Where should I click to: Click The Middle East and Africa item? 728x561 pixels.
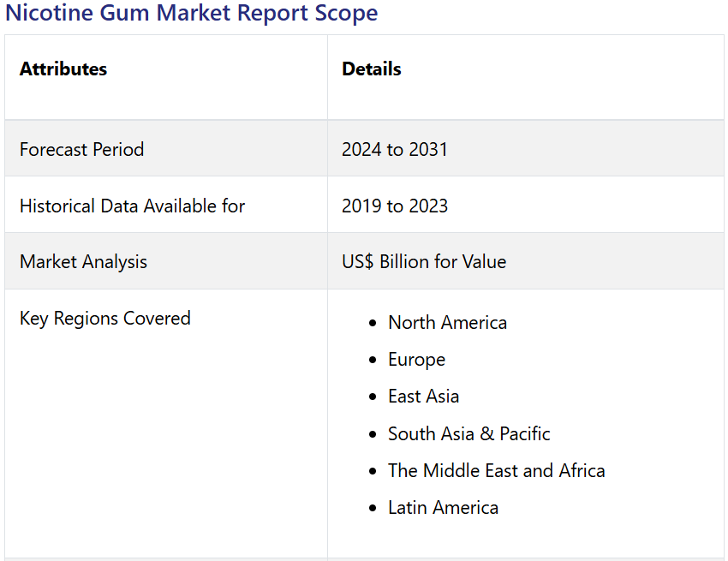click(496, 471)
